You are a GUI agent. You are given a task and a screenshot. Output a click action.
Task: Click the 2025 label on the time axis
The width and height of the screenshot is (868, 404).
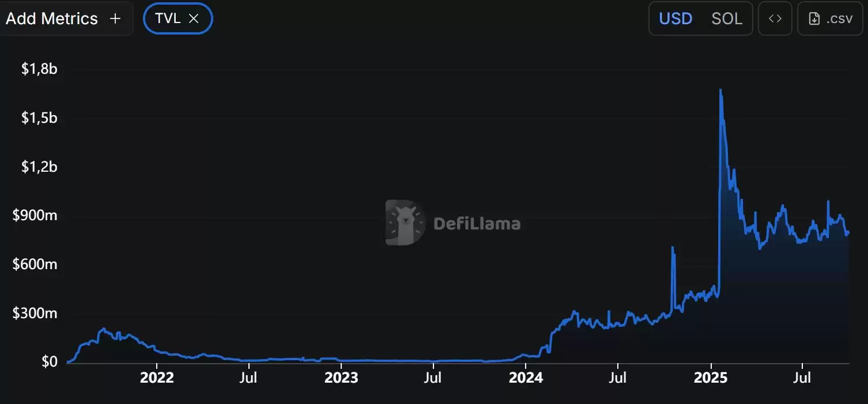coord(711,378)
